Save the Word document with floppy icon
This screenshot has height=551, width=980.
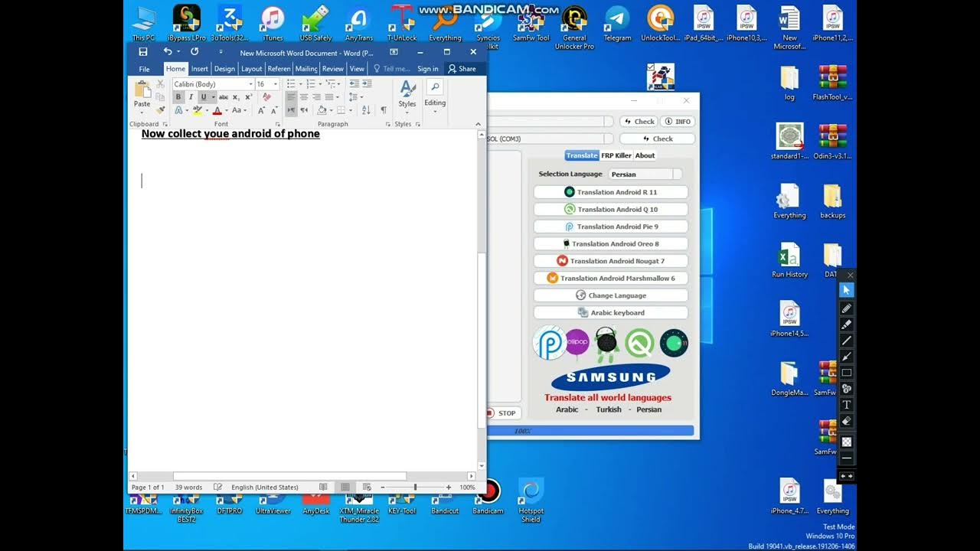coord(143,52)
